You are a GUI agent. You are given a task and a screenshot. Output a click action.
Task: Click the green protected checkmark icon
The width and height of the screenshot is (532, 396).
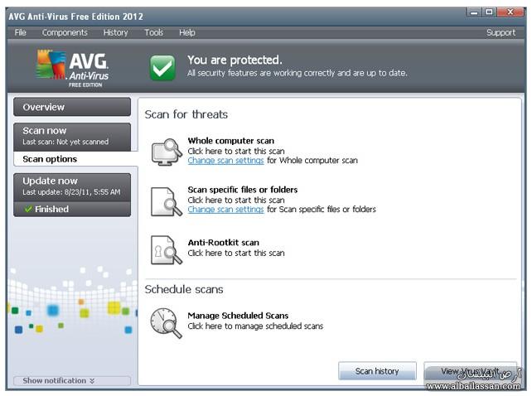[x=162, y=68]
